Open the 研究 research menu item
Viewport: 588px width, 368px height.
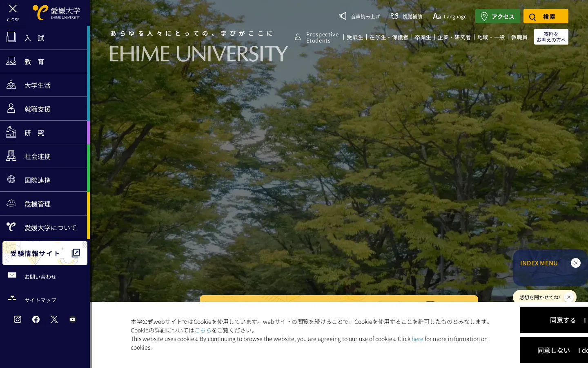pyautogui.click(x=44, y=132)
